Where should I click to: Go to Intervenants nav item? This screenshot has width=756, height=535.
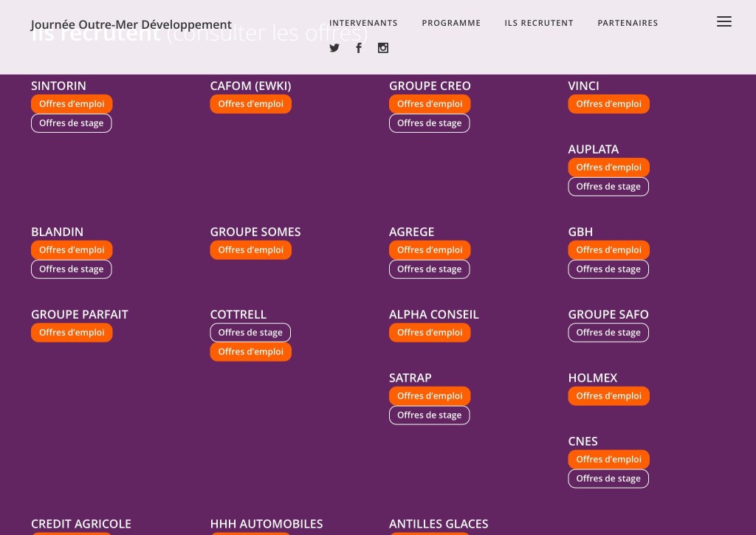pyautogui.click(x=363, y=23)
